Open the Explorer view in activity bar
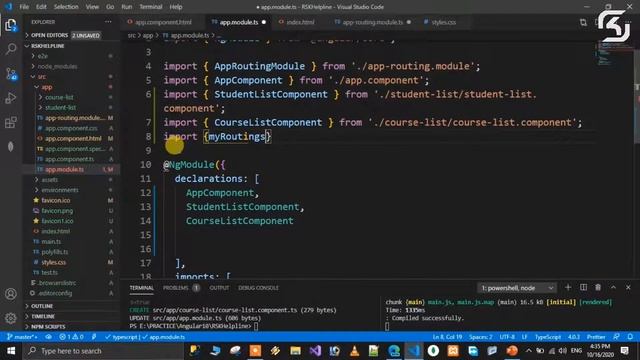Image resolution: width=640 pixels, height=360 pixels. point(11,25)
